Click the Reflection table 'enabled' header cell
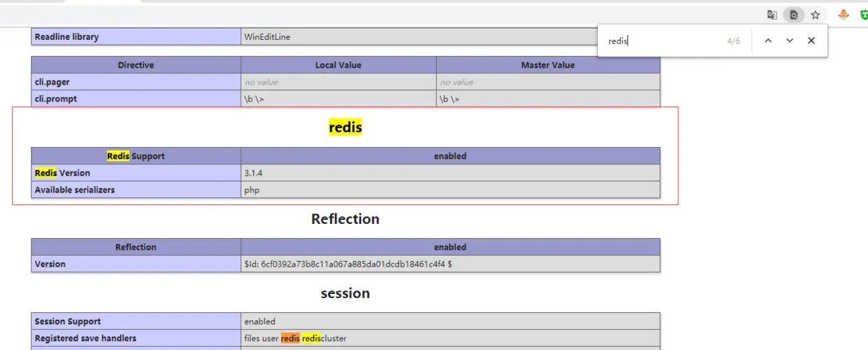 pos(451,247)
